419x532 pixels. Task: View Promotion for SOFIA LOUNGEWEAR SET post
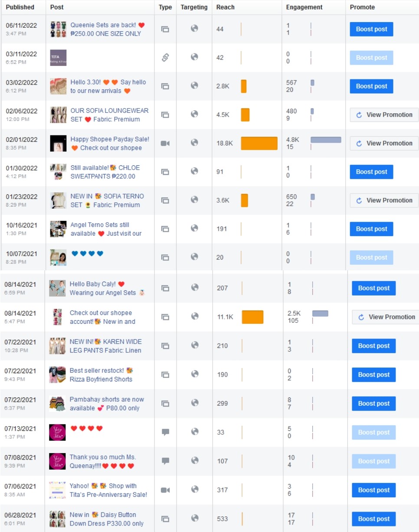coord(384,115)
